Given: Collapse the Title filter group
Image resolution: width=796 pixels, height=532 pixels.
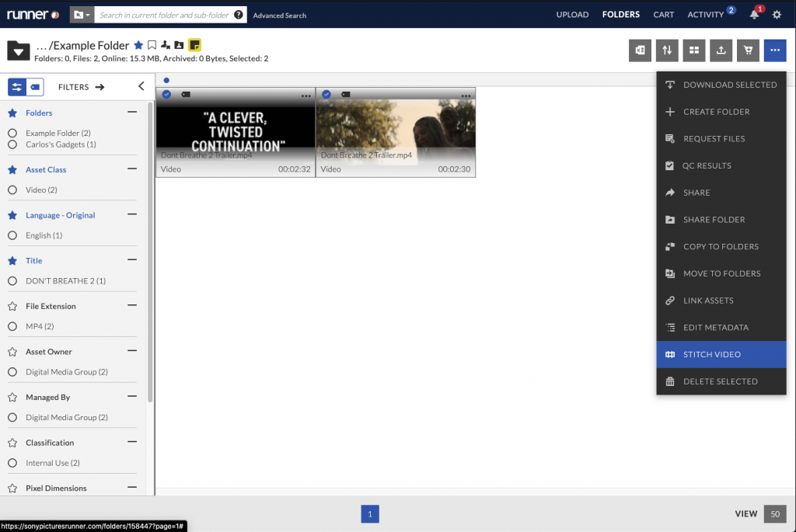Looking at the screenshot, I should tap(132, 259).
